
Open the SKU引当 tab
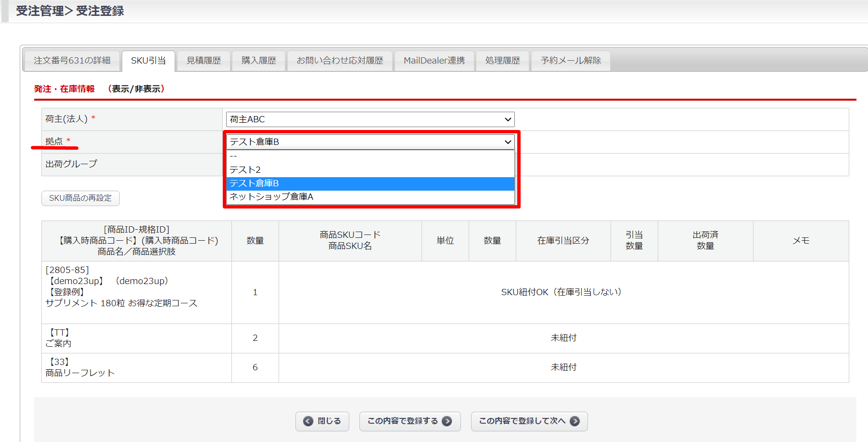coord(148,61)
